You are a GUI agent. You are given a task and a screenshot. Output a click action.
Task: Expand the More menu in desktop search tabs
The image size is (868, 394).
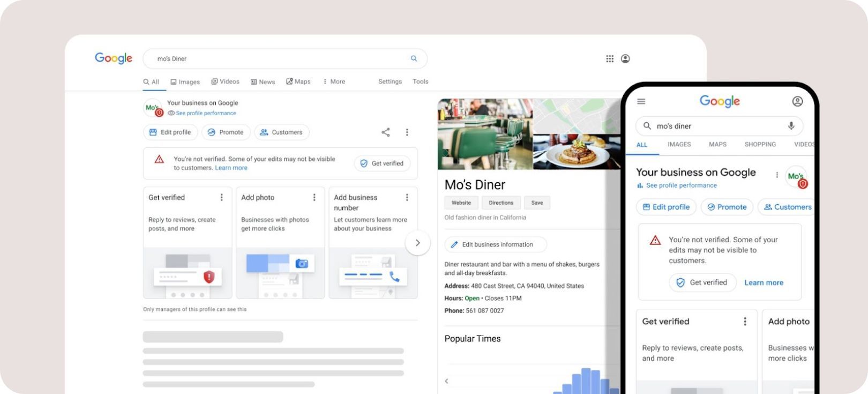click(334, 81)
